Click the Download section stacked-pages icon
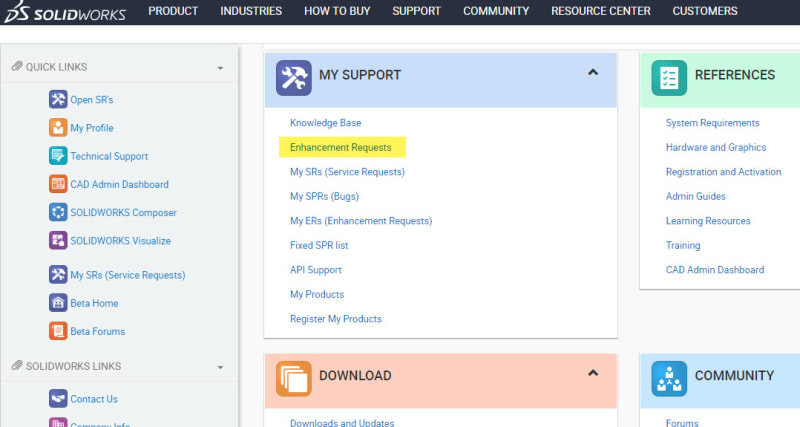Image resolution: width=800 pixels, height=427 pixels. 294,379
